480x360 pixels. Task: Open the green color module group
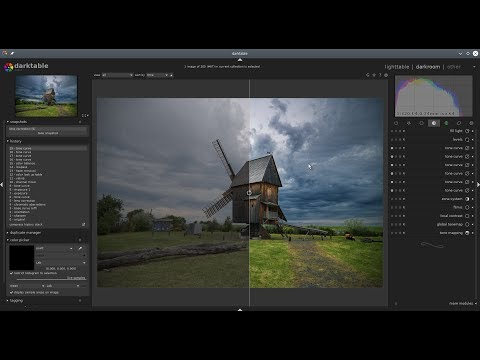[x=446, y=123]
